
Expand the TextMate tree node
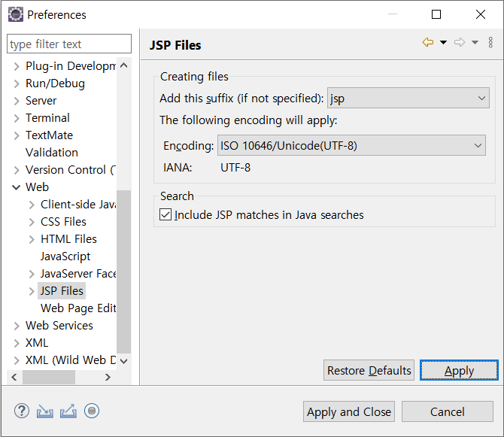tap(17, 135)
